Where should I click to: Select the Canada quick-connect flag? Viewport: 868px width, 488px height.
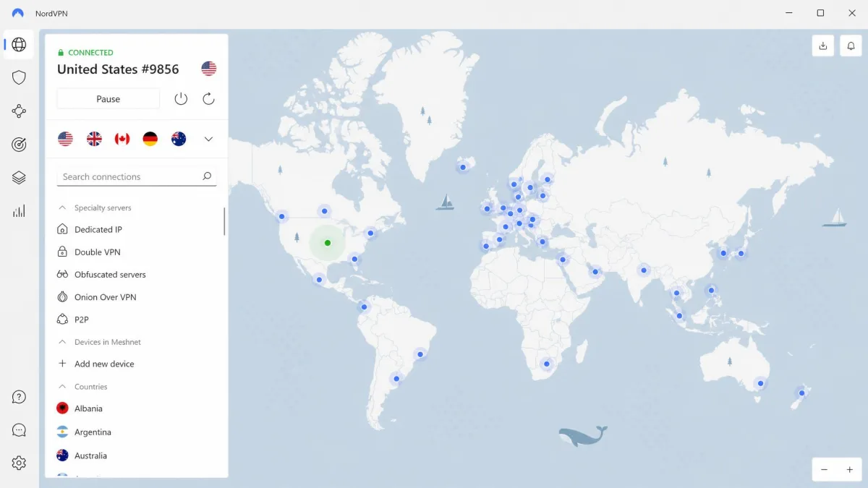tap(122, 139)
